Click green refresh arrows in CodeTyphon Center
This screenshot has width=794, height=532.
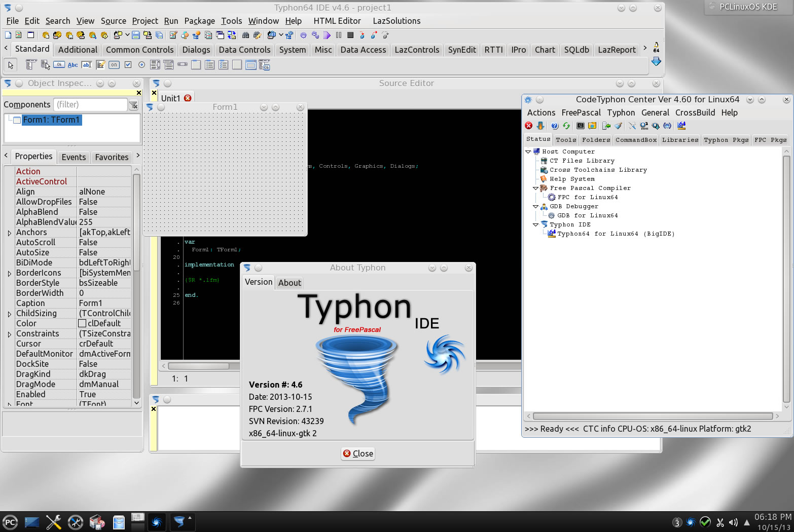point(566,126)
